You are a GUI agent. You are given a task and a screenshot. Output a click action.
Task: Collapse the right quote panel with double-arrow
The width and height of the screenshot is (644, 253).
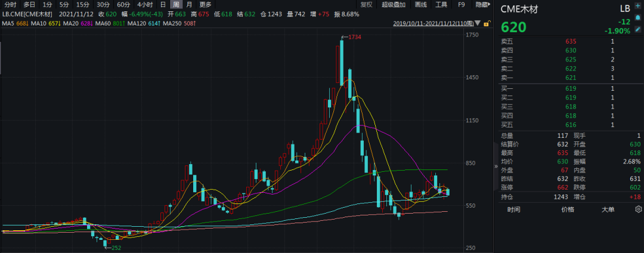click(x=496, y=166)
